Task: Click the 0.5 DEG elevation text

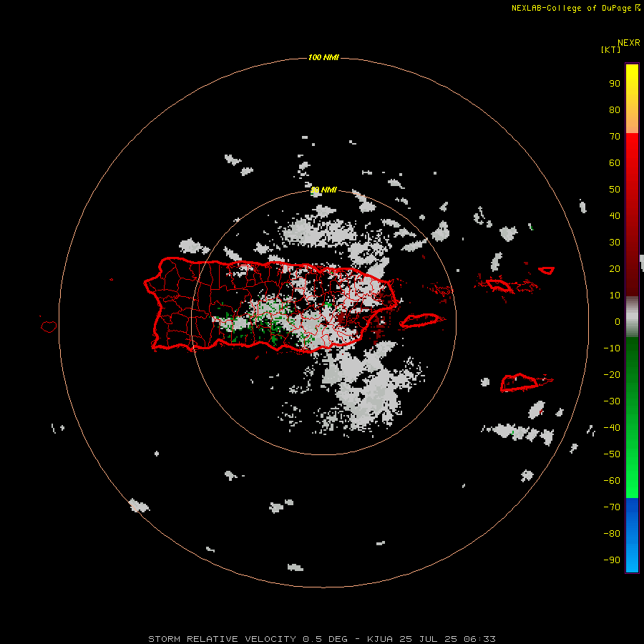Action: [326, 639]
